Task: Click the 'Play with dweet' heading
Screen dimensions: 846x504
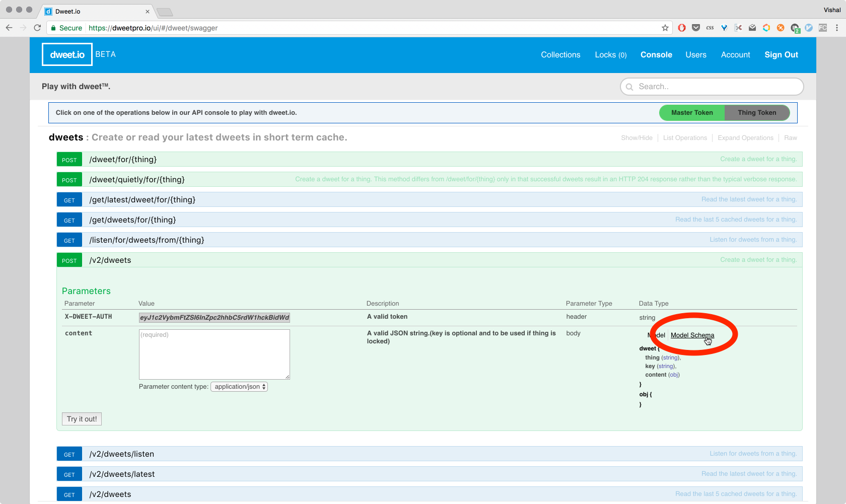Action: [76, 87]
